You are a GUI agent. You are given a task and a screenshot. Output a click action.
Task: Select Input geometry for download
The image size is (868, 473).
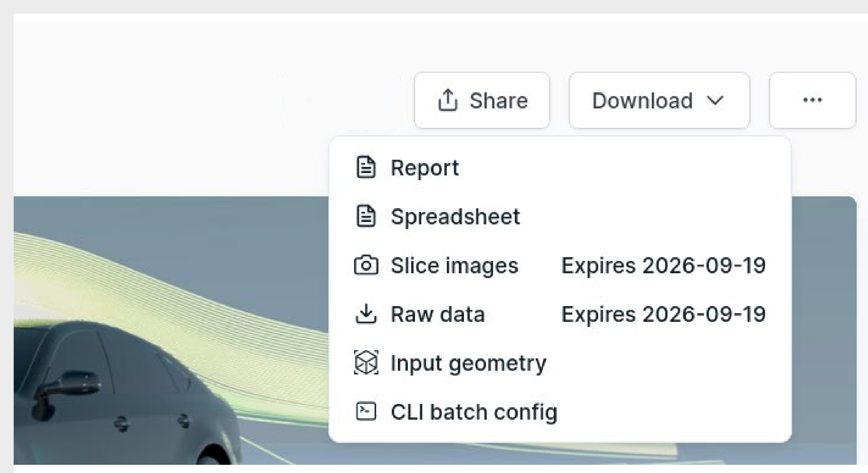(468, 363)
